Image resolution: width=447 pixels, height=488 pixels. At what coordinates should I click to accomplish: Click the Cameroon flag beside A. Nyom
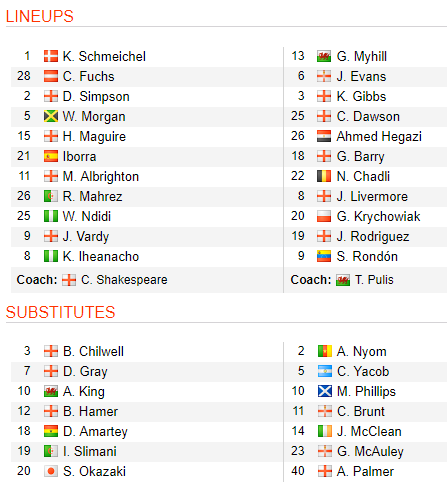tap(325, 351)
